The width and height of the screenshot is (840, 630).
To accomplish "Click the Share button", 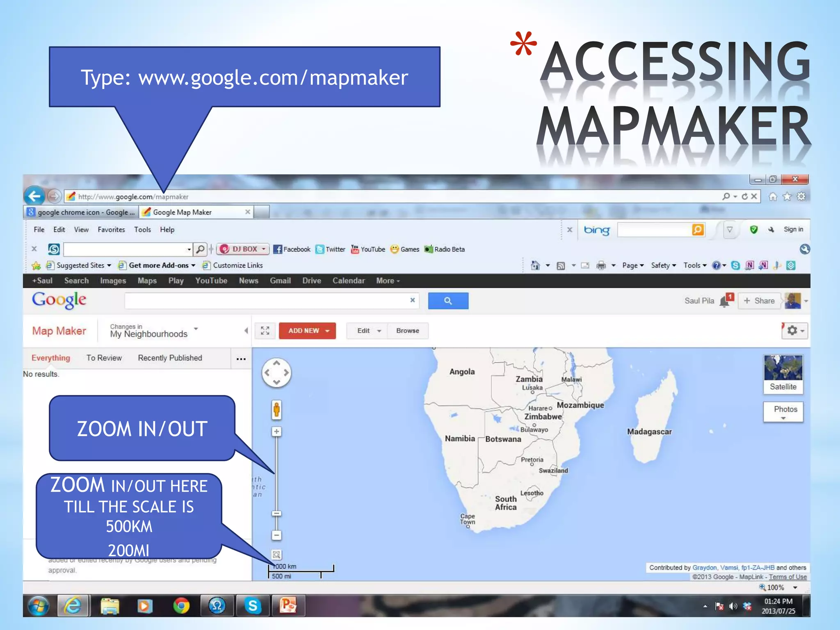I will 759,301.
